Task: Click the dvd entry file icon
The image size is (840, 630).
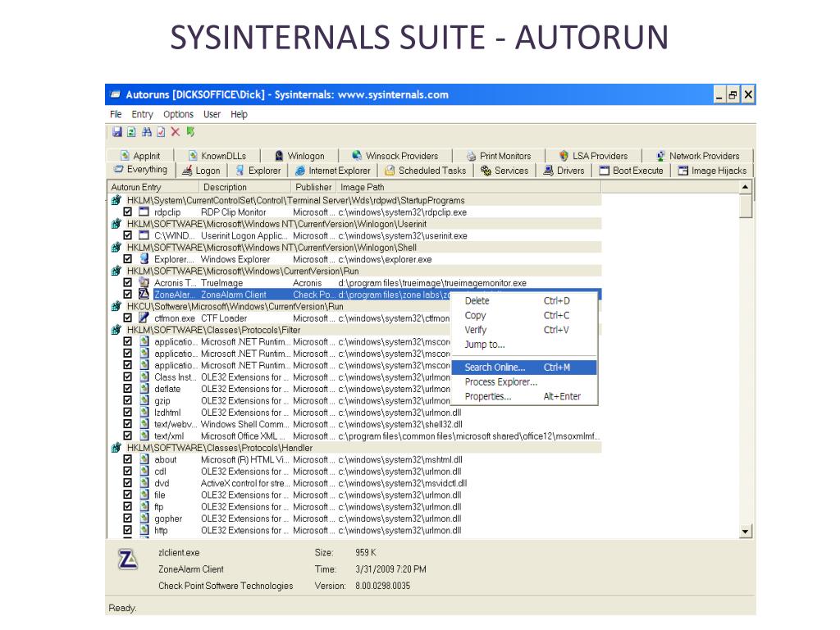Action: [x=144, y=482]
